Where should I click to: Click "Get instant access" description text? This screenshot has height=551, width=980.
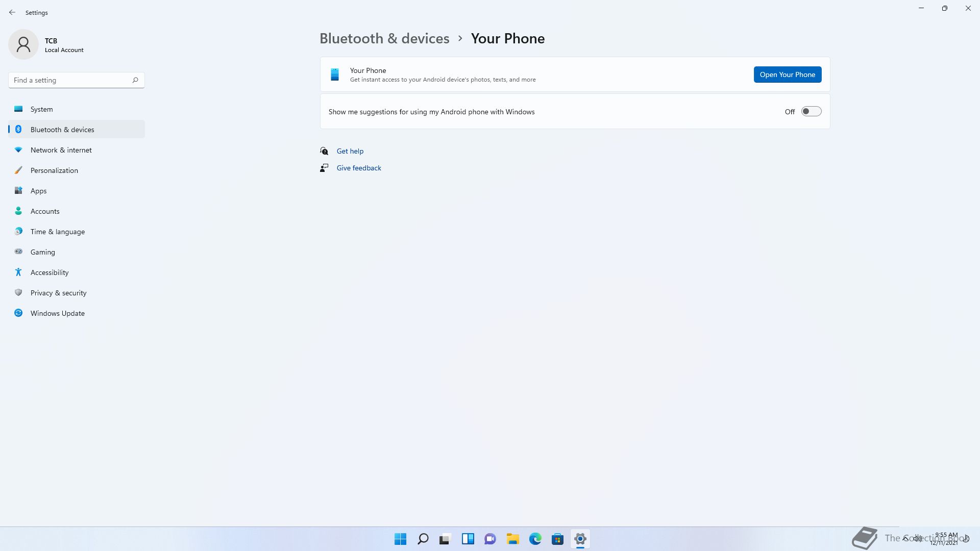click(x=443, y=80)
